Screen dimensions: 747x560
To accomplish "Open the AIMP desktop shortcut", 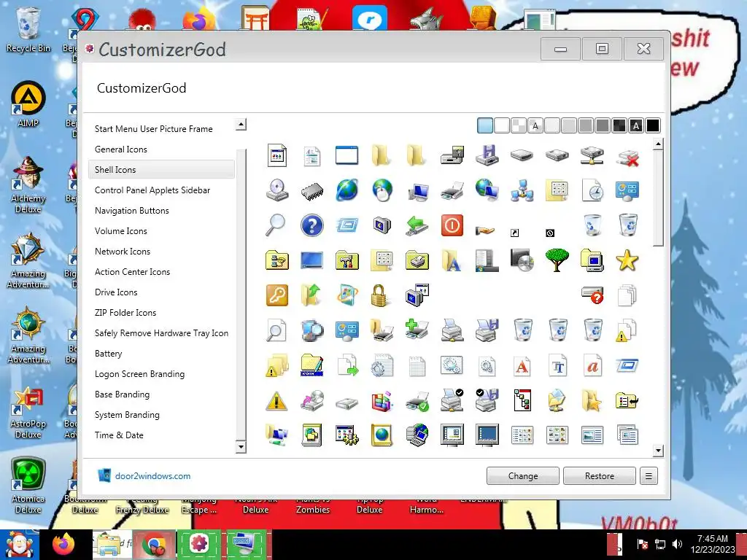I will 28,105.
